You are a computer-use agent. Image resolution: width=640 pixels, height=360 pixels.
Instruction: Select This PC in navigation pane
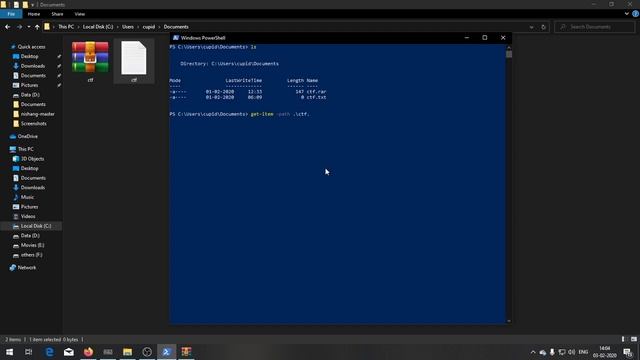click(25, 149)
